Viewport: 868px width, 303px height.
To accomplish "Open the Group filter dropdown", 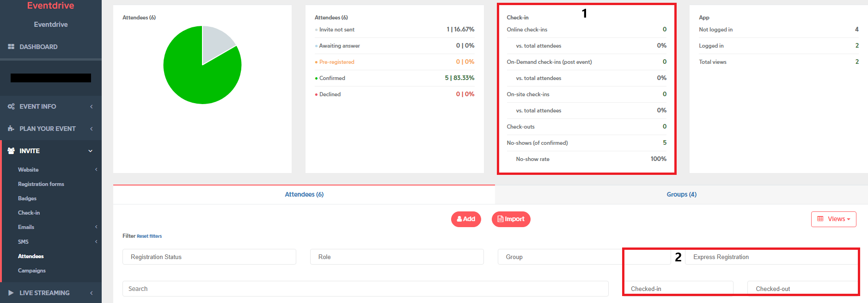I will tap(584, 257).
